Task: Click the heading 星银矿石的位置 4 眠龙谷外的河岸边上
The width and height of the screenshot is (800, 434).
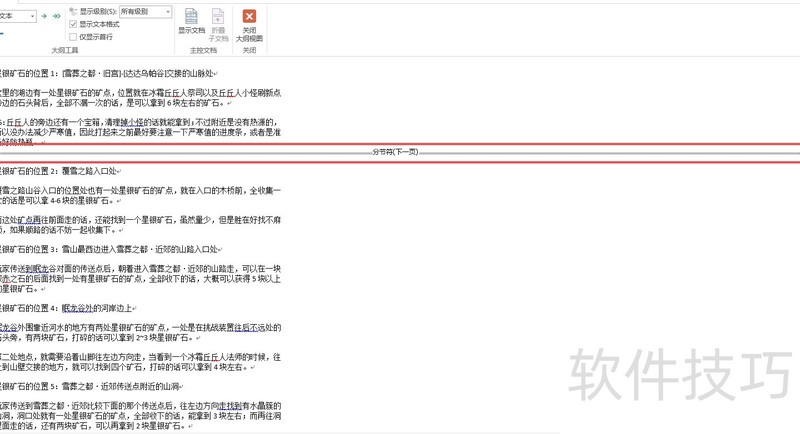Action: 68,308
